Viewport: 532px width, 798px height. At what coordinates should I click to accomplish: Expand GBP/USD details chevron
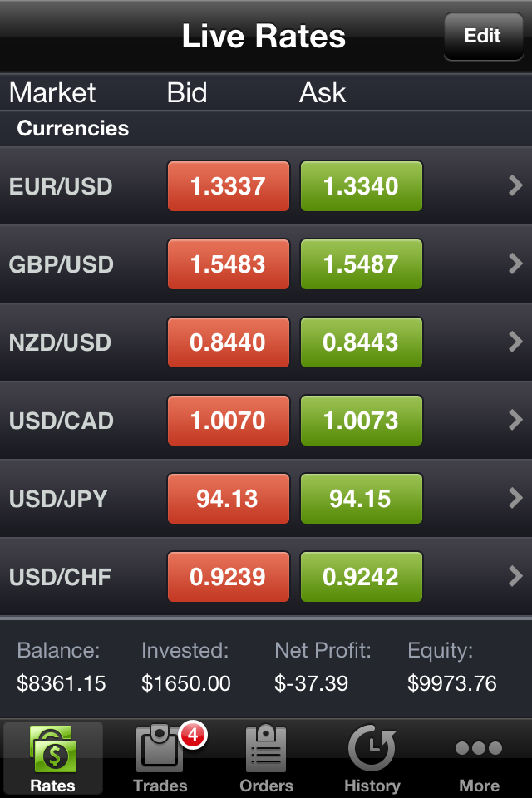point(515,264)
